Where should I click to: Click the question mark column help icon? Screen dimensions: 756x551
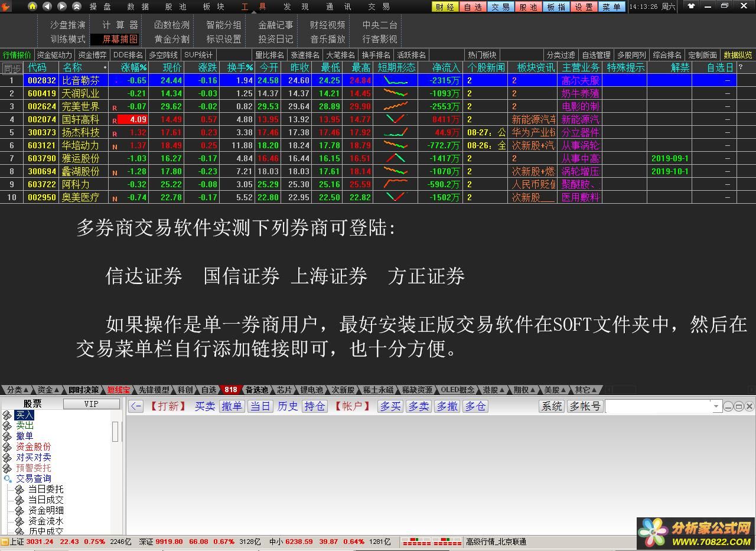pyautogui.click(x=741, y=67)
